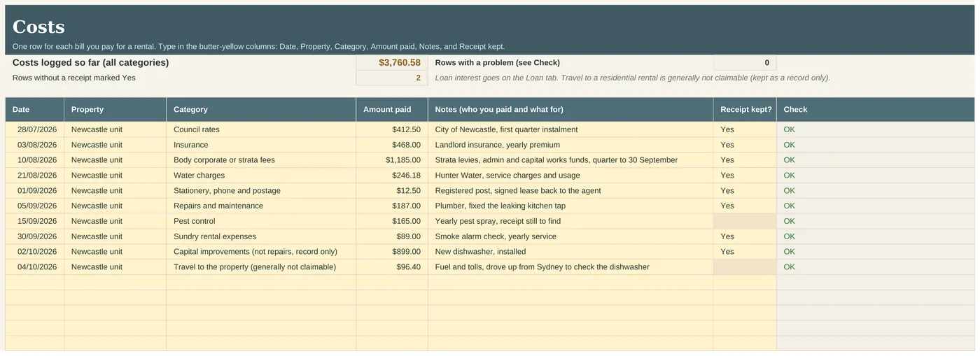The width and height of the screenshot is (980, 356).
Task: Select the City of Newcastle instalment note
Action: (x=570, y=129)
